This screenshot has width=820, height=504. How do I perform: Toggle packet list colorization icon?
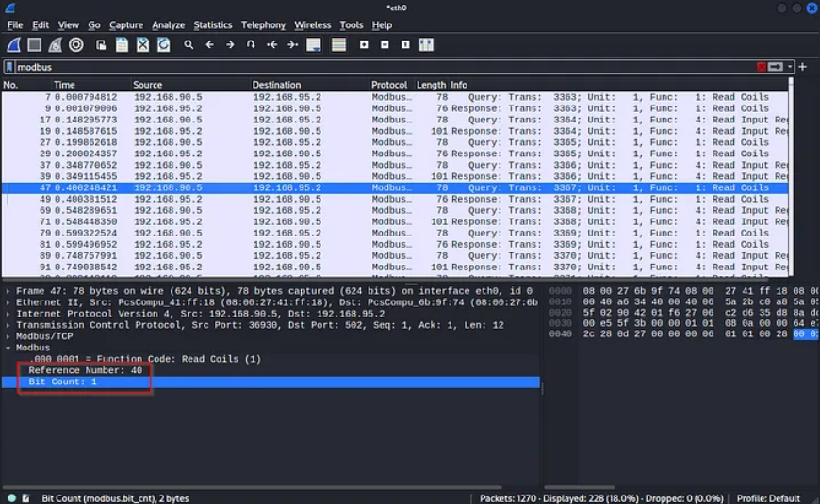click(338, 44)
